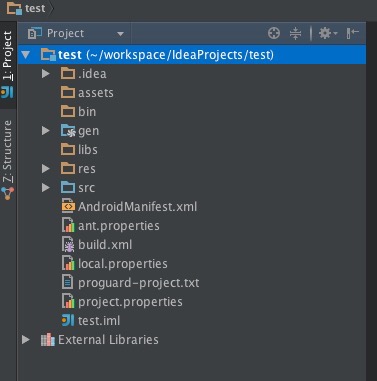This screenshot has width=377, height=381.
Task: Select the Project view label
Action: [x=65, y=33]
